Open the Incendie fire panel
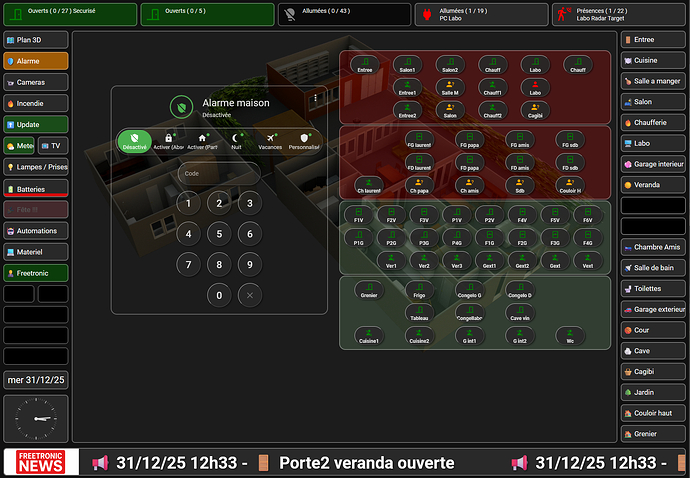Image resolution: width=690 pixels, height=478 pixels. (x=36, y=103)
